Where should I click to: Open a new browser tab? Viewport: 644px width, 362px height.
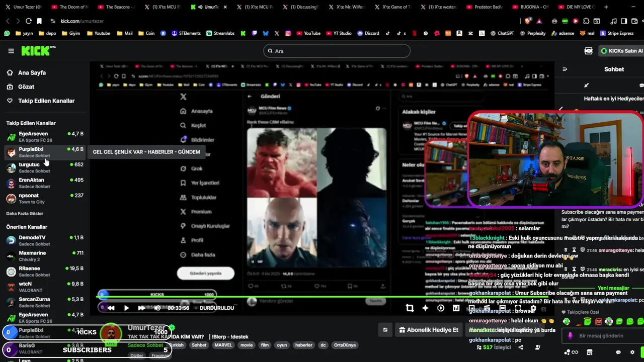click(x=606, y=7)
